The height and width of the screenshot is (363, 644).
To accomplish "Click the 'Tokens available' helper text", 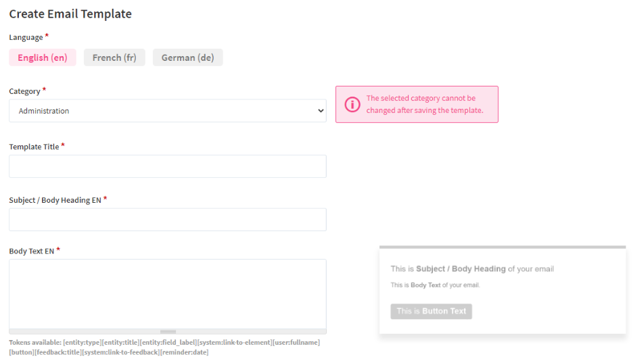I will click(x=164, y=347).
